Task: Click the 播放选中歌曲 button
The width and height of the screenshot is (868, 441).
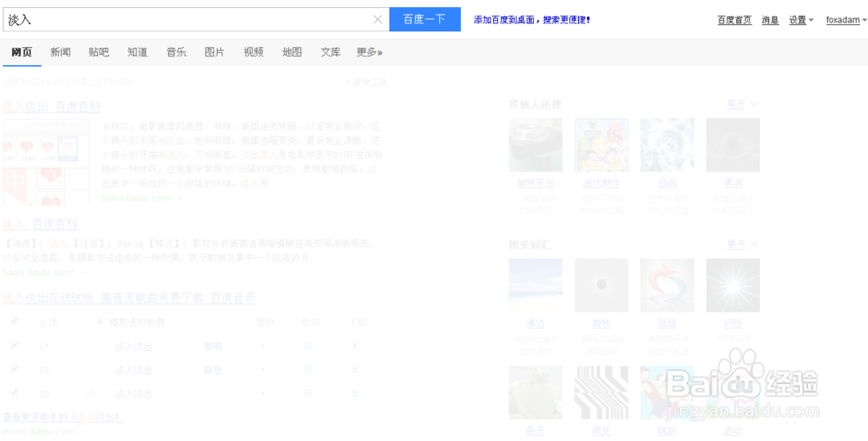Action: pyautogui.click(x=131, y=322)
